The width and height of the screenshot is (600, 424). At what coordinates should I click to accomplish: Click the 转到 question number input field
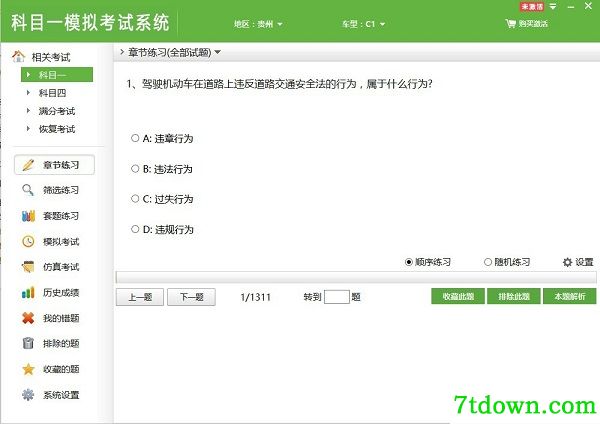pyautogui.click(x=337, y=297)
